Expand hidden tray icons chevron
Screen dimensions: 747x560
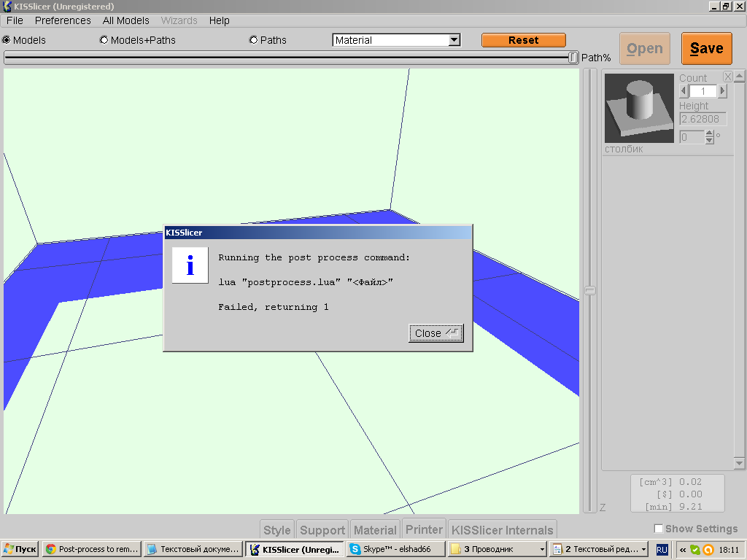pos(682,550)
